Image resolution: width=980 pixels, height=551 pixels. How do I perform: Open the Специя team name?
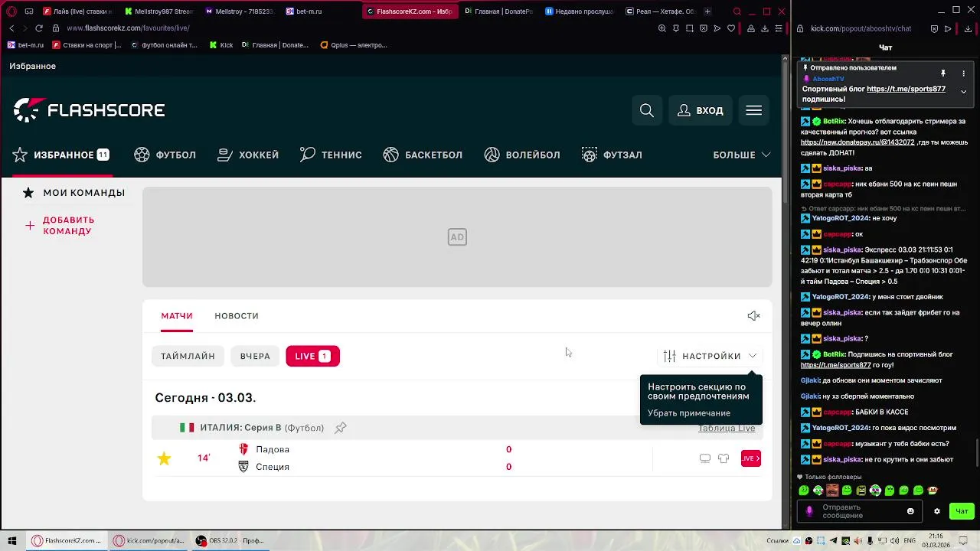point(273,467)
